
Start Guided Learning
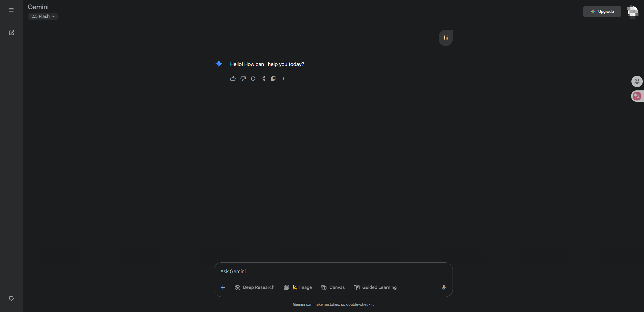375,287
